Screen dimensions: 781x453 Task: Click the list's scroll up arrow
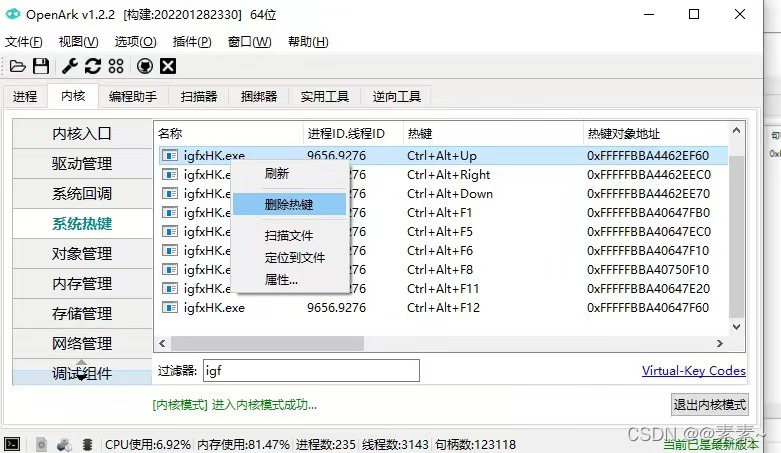click(x=736, y=131)
